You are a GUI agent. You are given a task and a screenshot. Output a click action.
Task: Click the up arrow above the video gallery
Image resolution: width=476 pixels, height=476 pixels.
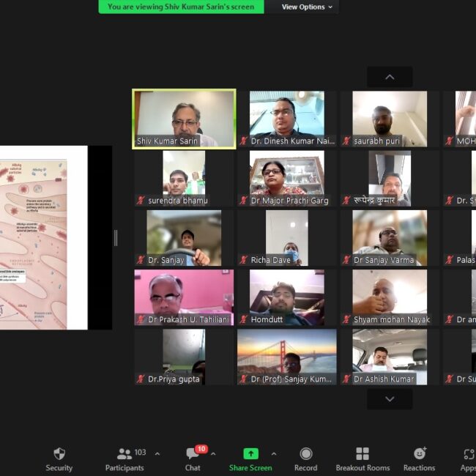tap(390, 77)
